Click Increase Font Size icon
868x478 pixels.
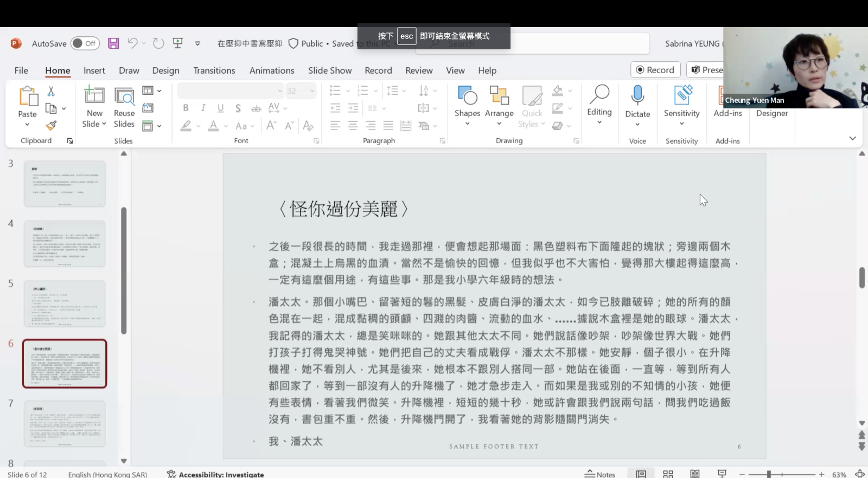pos(271,126)
